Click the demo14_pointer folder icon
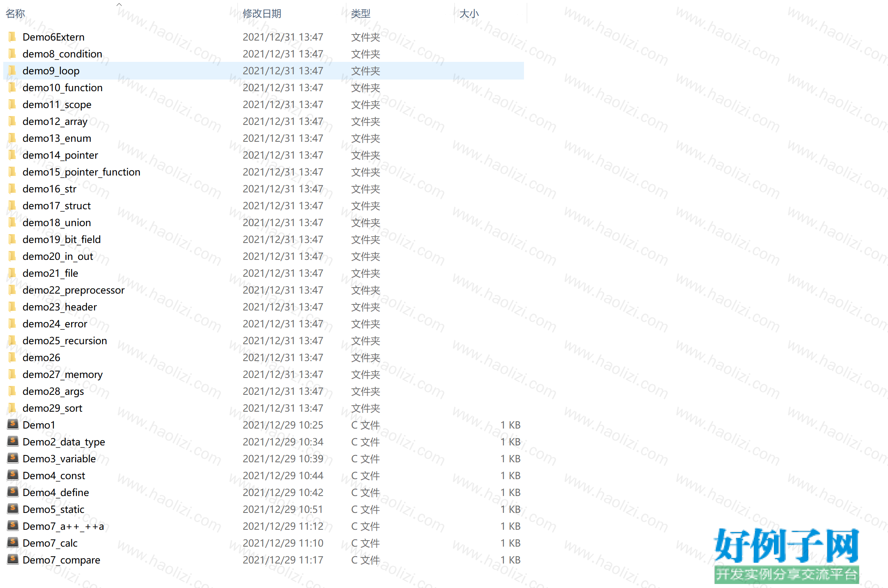The width and height of the screenshot is (888, 588). click(12, 155)
